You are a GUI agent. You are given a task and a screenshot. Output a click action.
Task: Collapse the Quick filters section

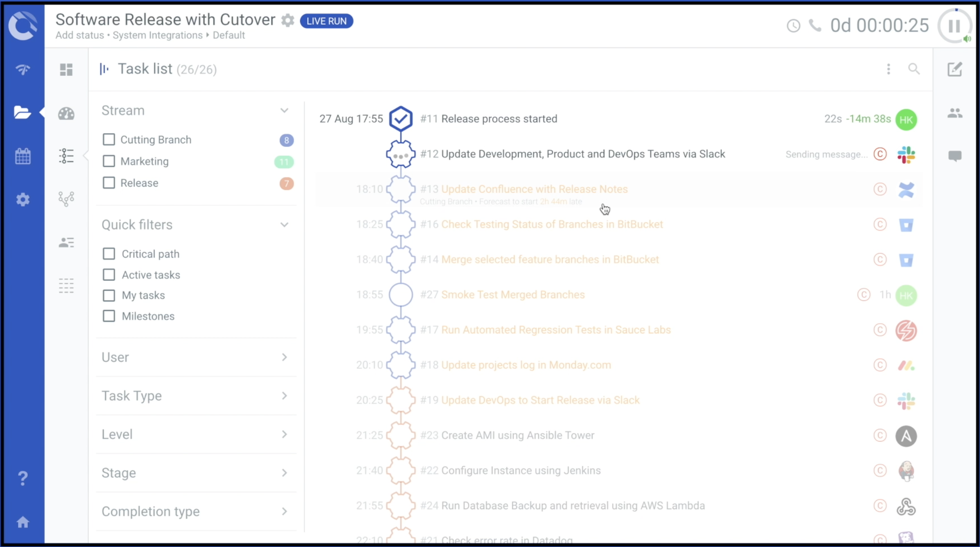284,225
